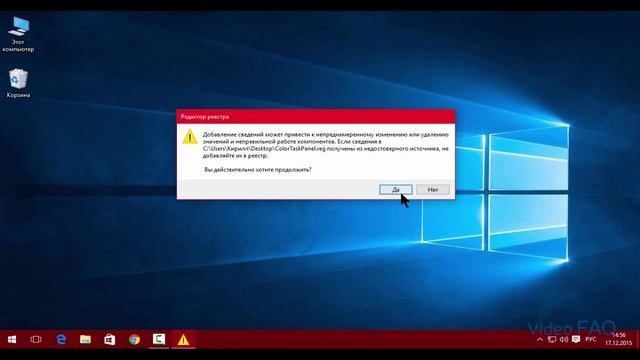Open the Этот компьютер desktop icon
The height and width of the screenshot is (360, 640).
point(18,34)
